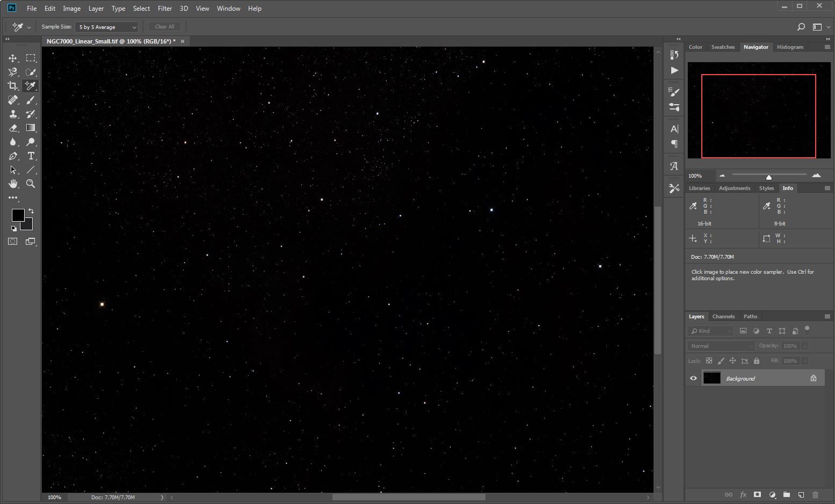Switch to the Channels tab

(723, 317)
